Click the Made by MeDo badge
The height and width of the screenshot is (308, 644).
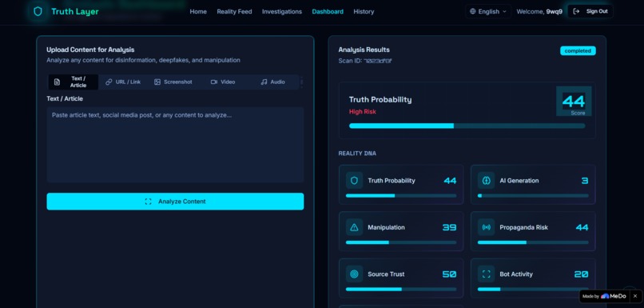[x=604, y=296]
